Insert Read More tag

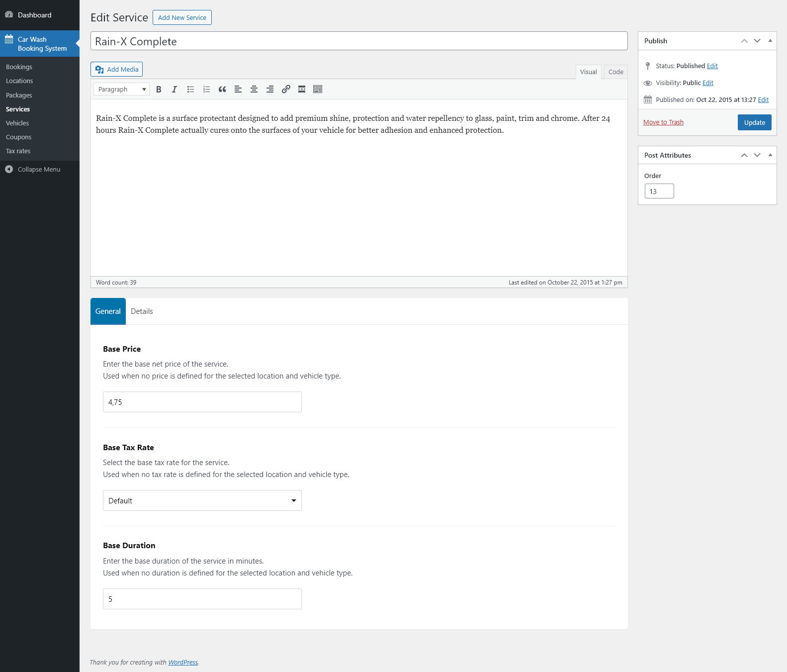[302, 90]
